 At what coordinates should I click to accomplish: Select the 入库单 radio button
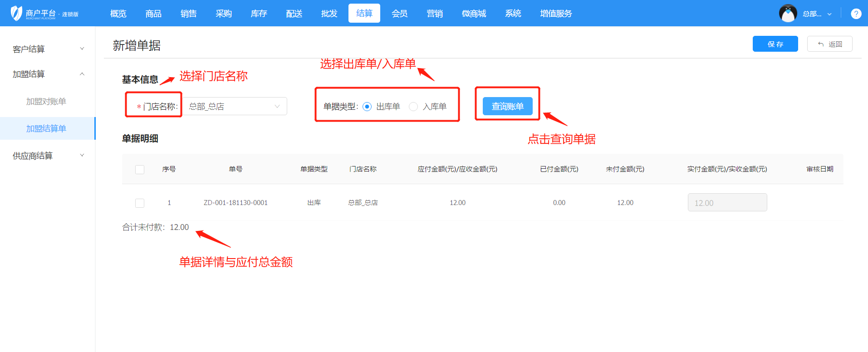coord(413,107)
